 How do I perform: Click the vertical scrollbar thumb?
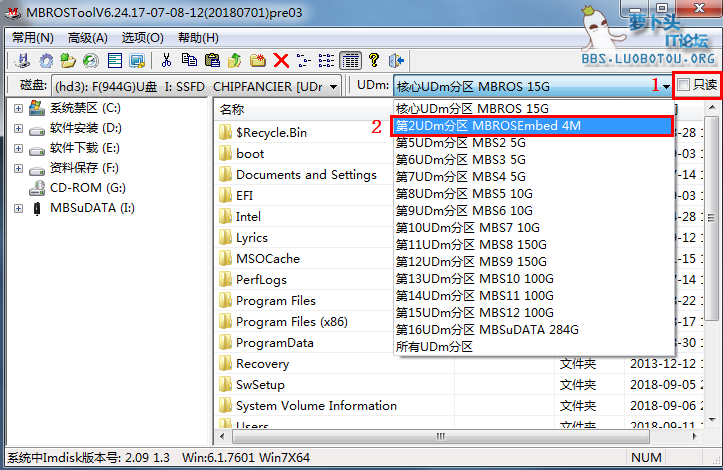pyautogui.click(x=712, y=218)
